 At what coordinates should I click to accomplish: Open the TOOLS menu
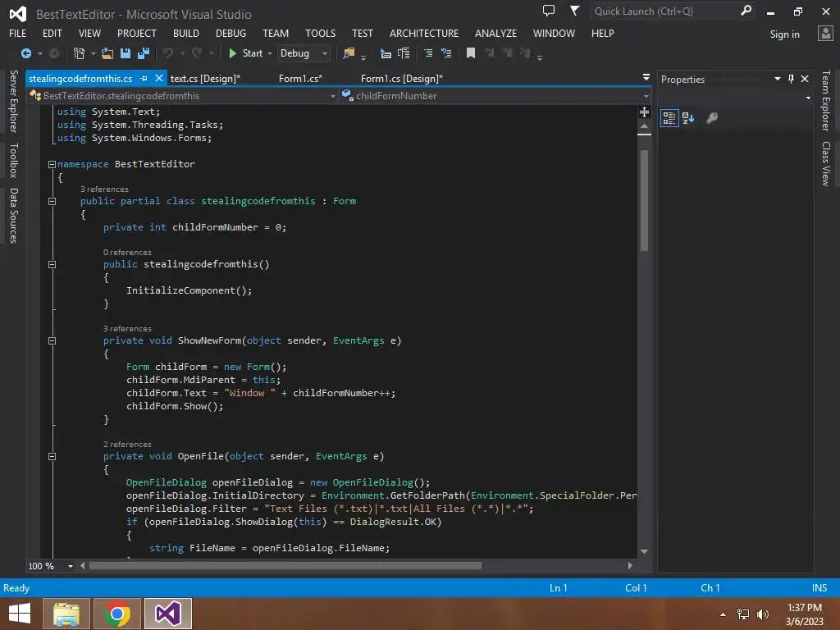click(x=321, y=33)
